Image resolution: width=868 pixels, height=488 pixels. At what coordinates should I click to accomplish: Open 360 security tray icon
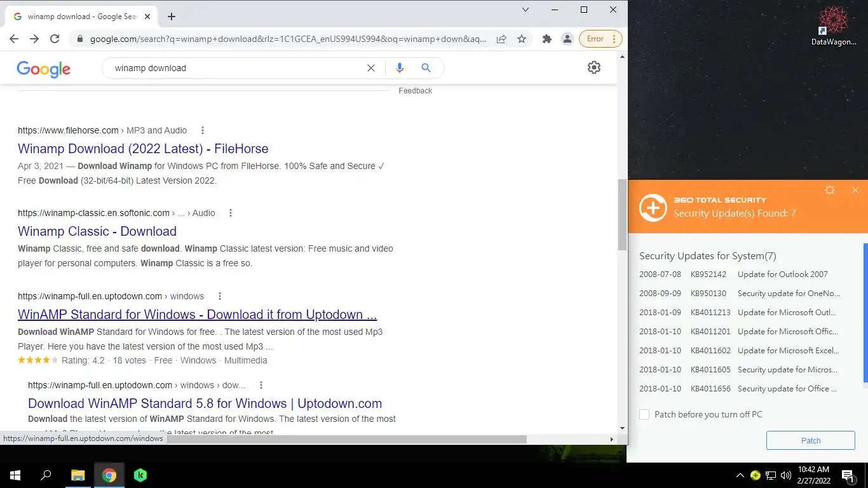tap(756, 475)
